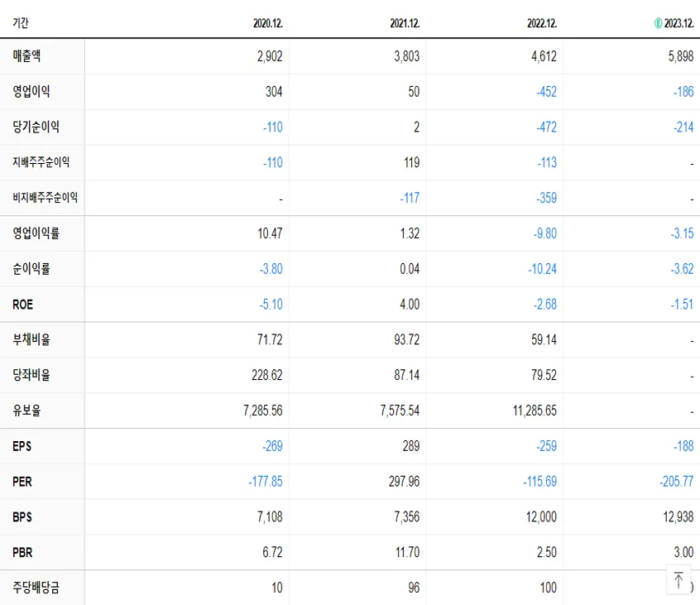Click the BPS value 12,938
The height and width of the screenshot is (605, 700).
[678, 517]
